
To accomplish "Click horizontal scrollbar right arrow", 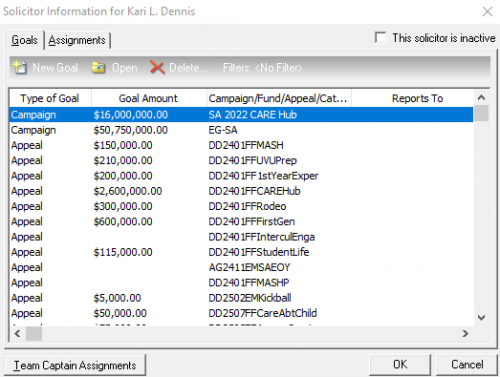I will (466, 333).
